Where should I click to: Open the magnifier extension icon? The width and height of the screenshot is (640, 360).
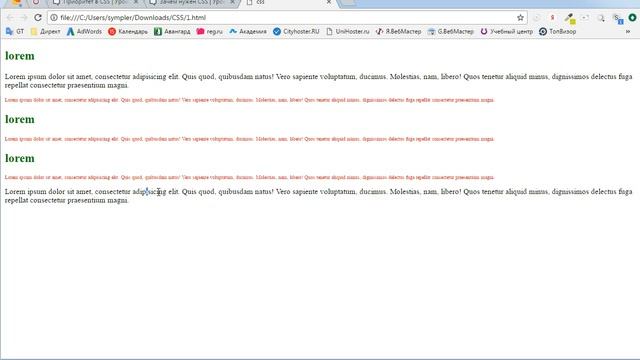[x=601, y=18]
